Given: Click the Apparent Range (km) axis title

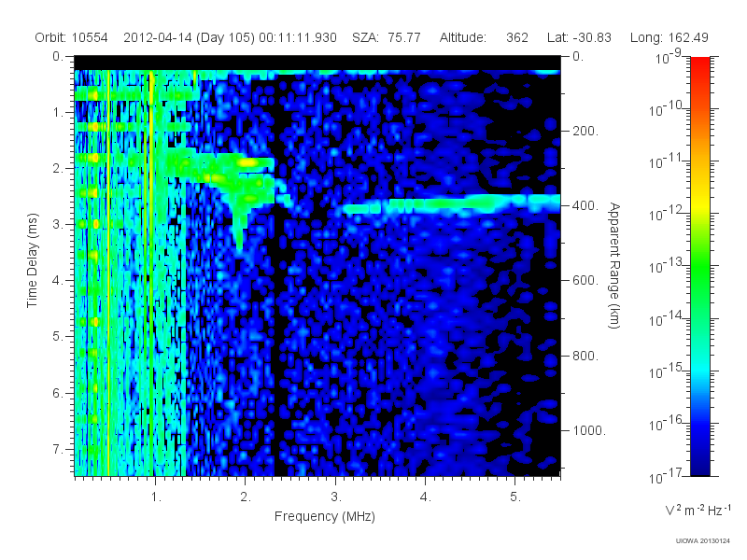Looking at the screenshot, I should tap(614, 265).
